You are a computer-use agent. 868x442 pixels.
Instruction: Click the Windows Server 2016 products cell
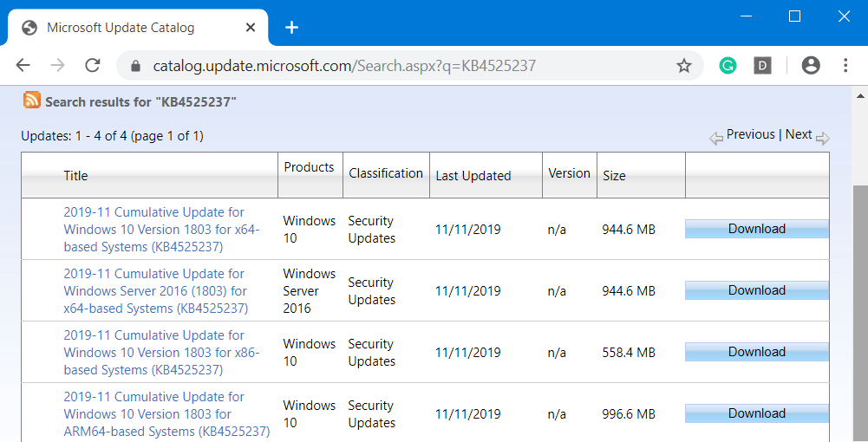309,291
